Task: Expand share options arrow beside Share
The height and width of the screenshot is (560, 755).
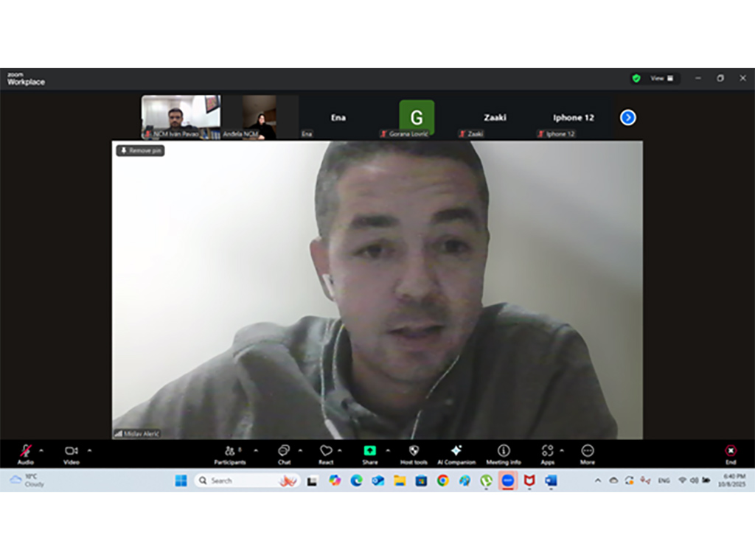Action: point(388,450)
